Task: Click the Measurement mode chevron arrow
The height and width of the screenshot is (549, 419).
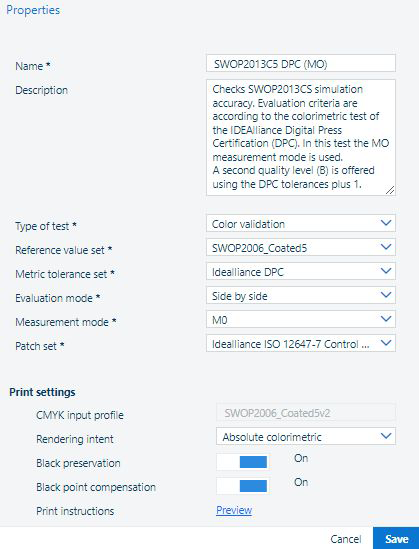Action: (x=385, y=319)
